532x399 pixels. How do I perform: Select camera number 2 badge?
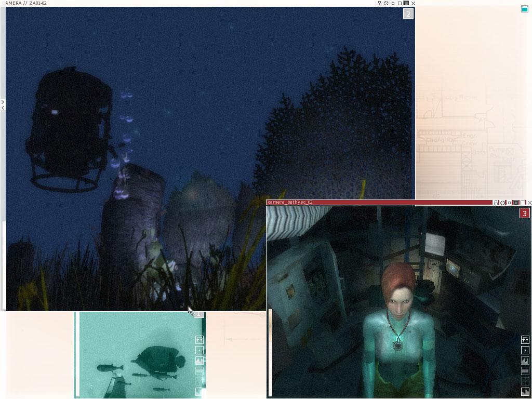408,14
